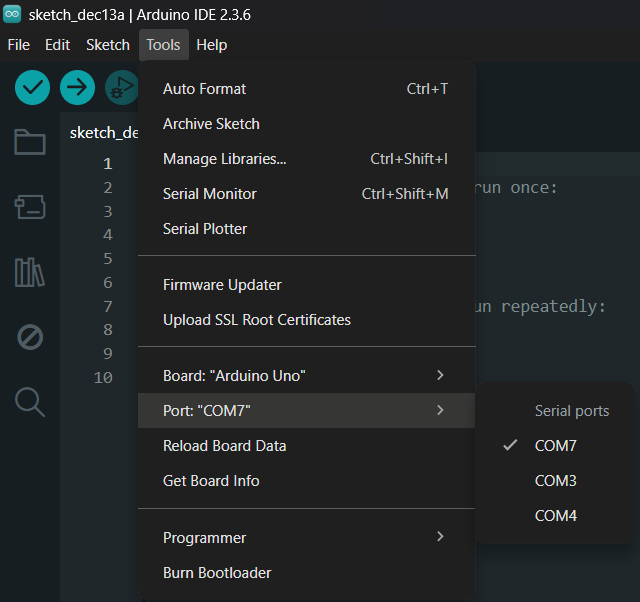640x602 pixels.
Task: Click the Verify sketch checkmark icon
Action: pyautogui.click(x=33, y=88)
